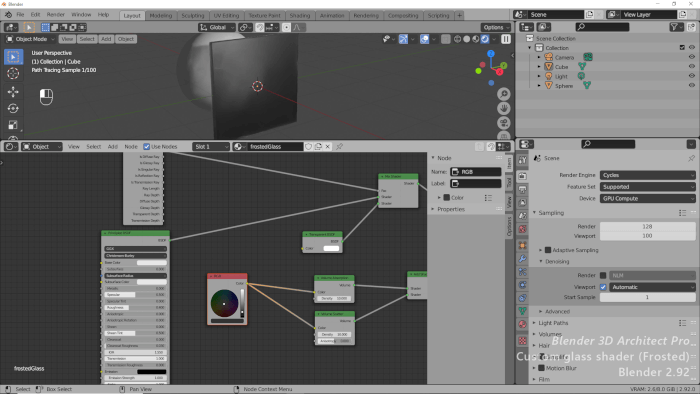Open the View Layer properties tab icon
This screenshot has width=700, height=394.
522,203
